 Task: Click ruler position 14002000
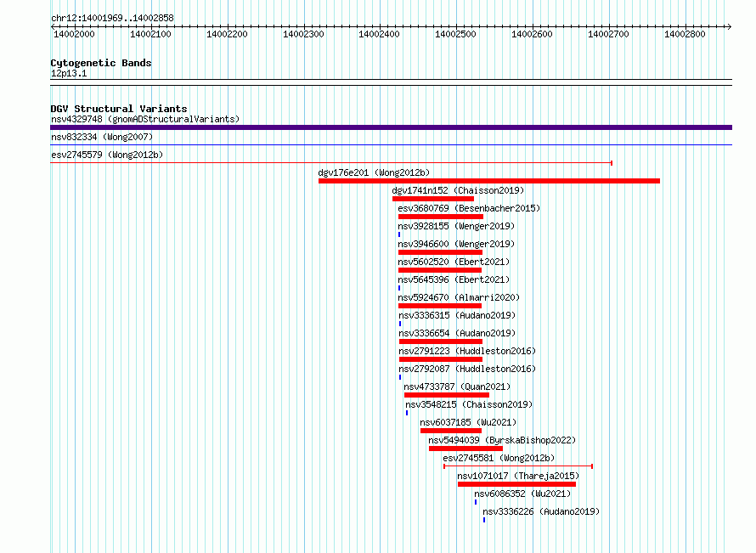tap(74, 34)
